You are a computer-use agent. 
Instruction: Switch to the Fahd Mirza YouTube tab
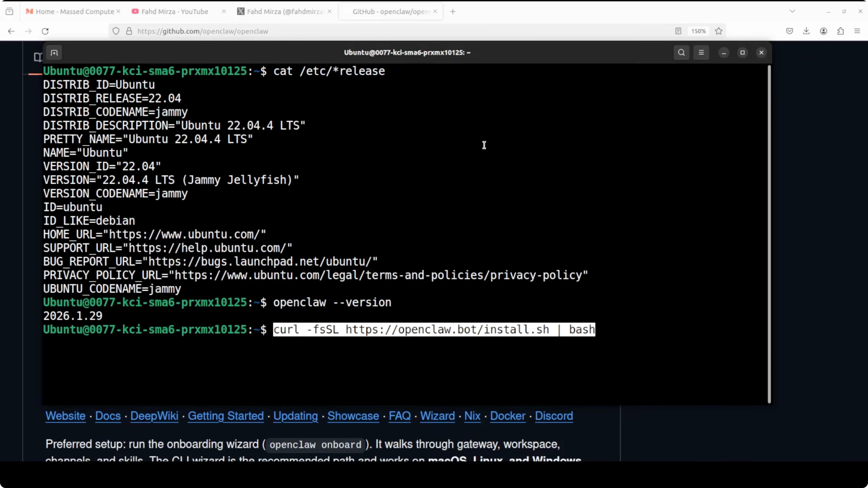point(175,11)
